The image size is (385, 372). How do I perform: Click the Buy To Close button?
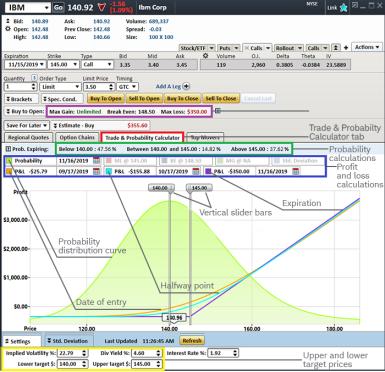(x=182, y=98)
